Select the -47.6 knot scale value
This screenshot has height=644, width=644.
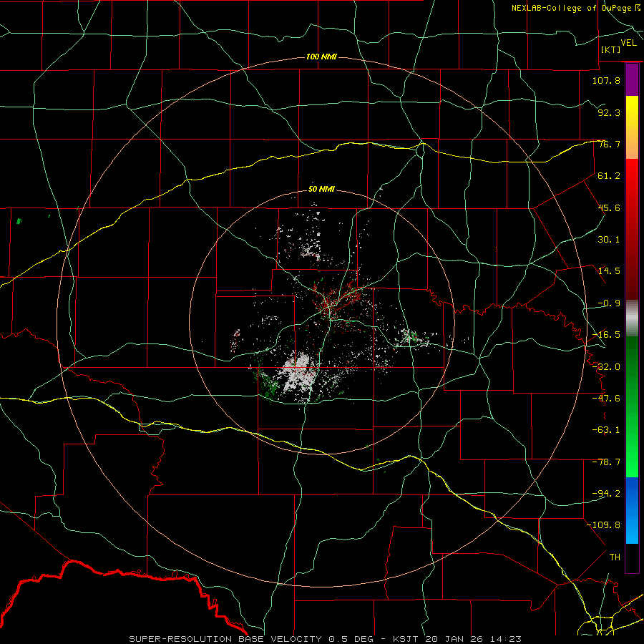[606, 399]
